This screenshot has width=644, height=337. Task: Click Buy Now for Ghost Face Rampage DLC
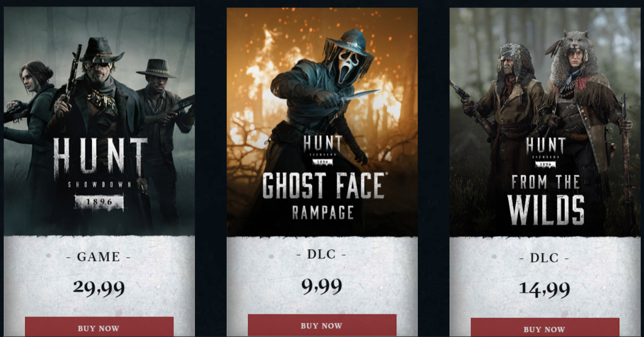(x=322, y=325)
